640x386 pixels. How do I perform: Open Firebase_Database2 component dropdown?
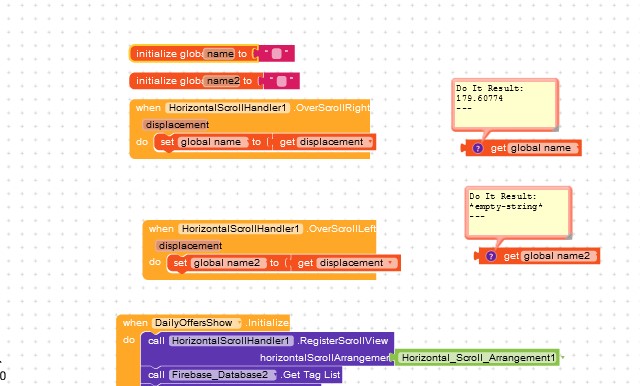(274, 375)
